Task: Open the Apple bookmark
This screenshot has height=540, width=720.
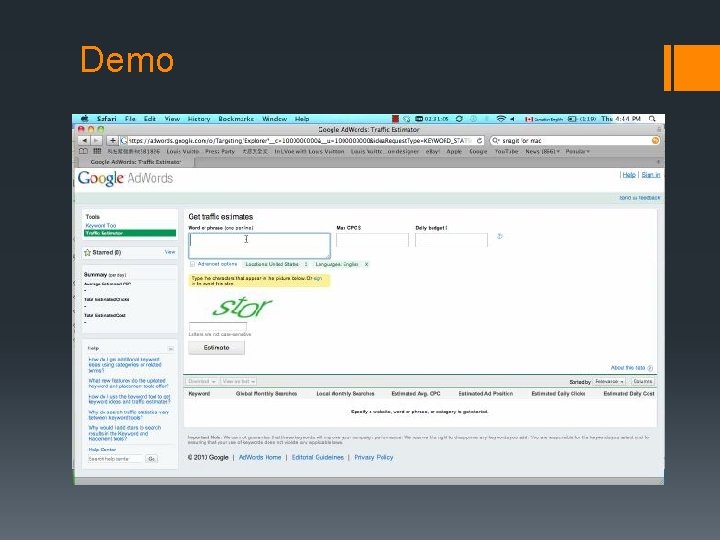Action: (454, 151)
